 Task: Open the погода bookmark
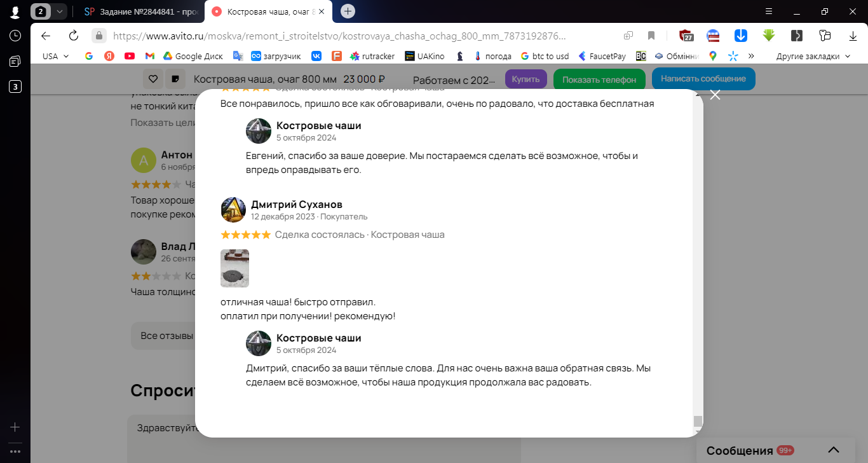(492, 56)
